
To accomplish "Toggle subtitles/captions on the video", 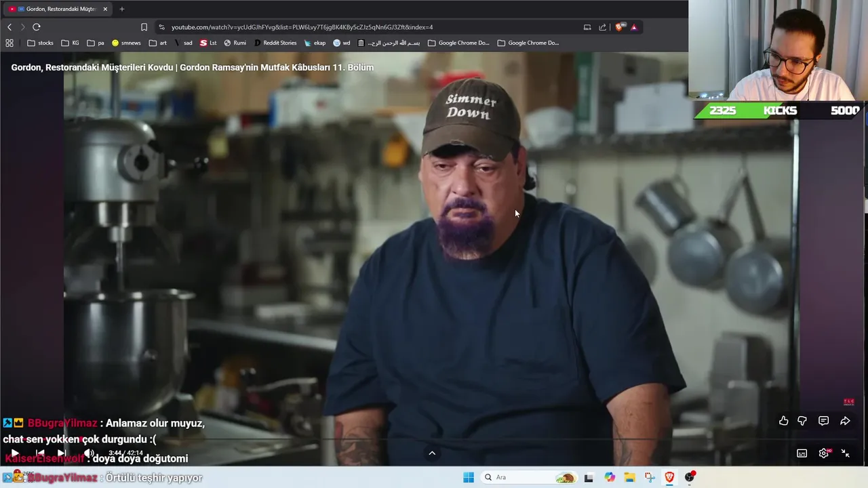I will point(802,453).
